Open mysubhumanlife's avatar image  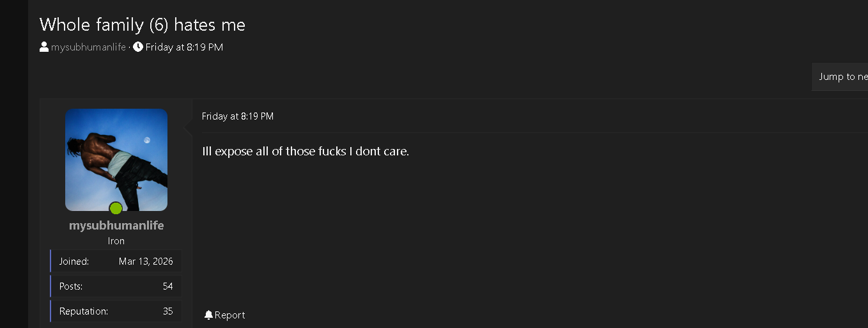[x=116, y=159]
